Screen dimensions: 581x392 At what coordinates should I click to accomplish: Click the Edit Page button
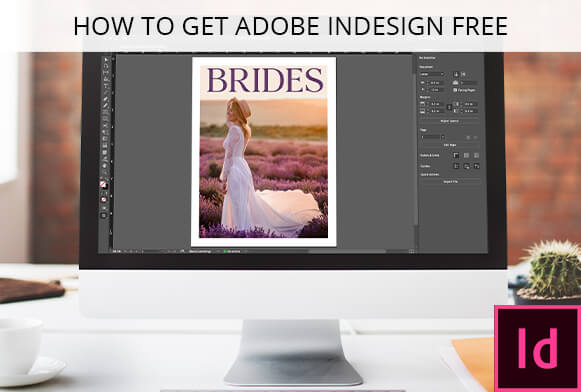(450, 145)
